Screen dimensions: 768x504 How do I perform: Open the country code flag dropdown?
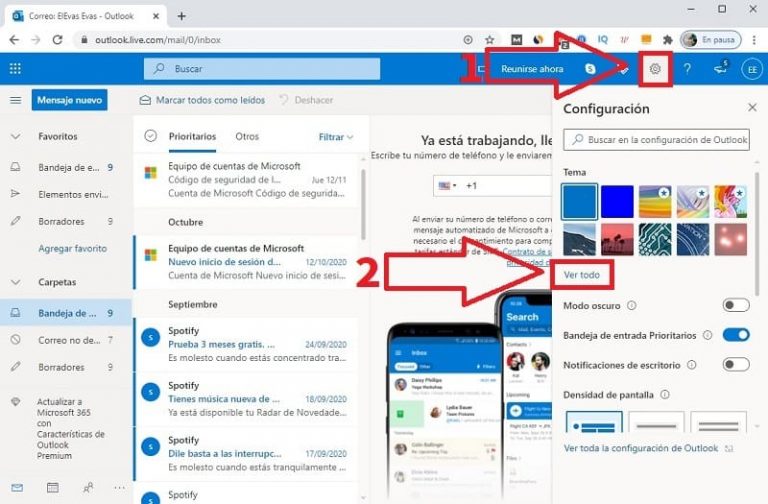[448, 186]
